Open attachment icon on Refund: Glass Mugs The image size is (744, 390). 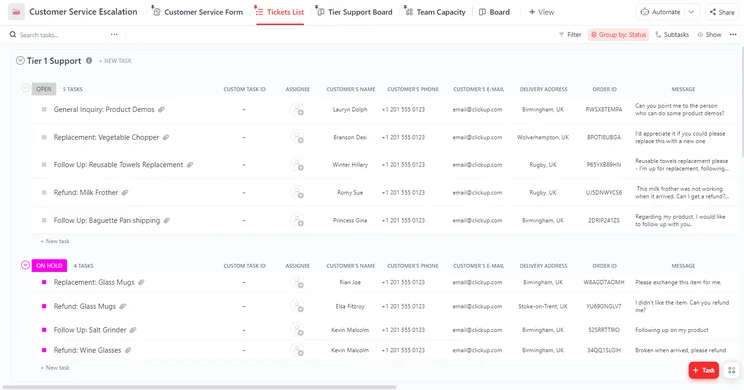coord(122,306)
